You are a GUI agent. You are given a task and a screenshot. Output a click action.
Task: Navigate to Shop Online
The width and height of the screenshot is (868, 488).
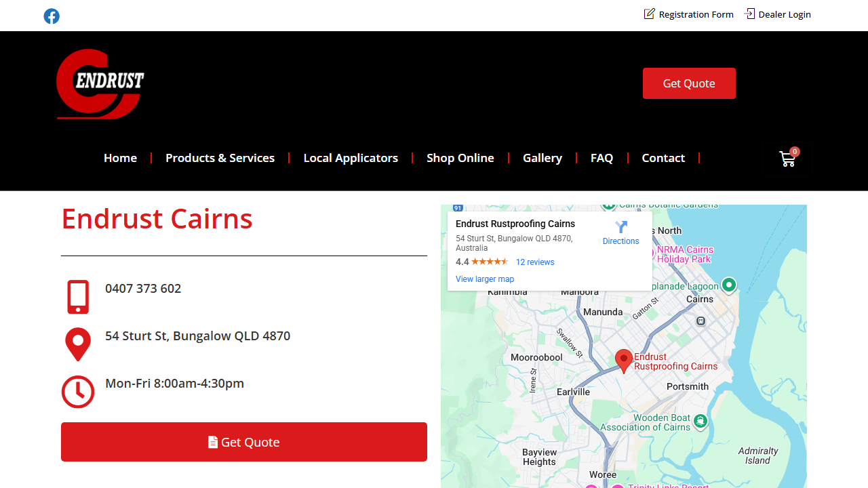[x=460, y=158]
